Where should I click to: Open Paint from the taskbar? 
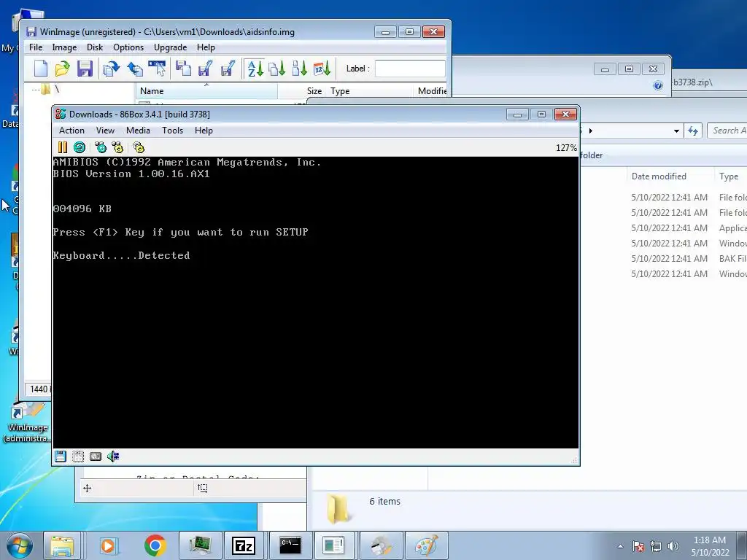(x=426, y=545)
